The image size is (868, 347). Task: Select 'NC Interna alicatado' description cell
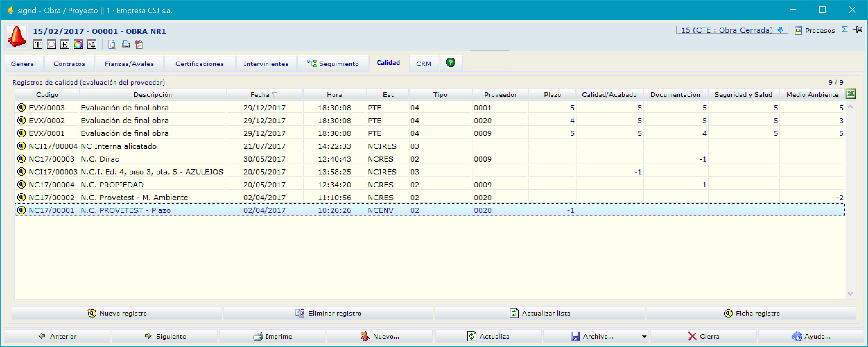[x=153, y=146]
